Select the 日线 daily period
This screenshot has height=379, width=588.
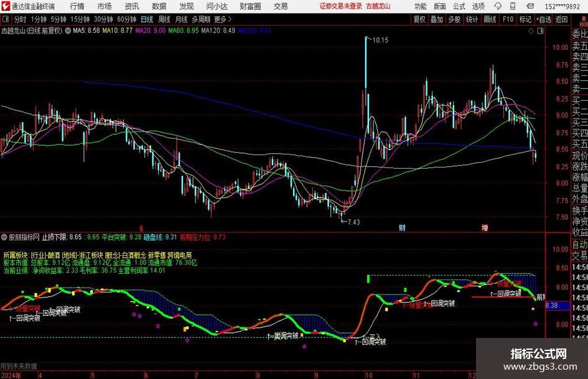pos(147,19)
